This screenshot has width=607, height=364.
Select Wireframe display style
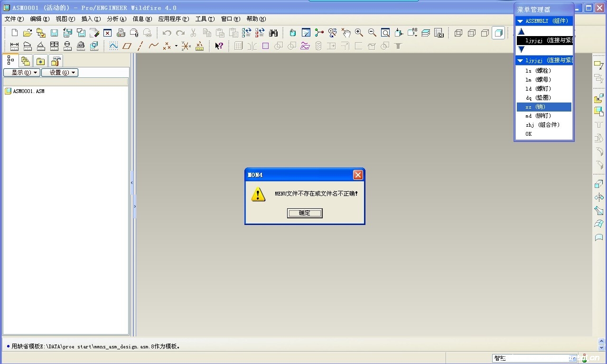(x=458, y=33)
